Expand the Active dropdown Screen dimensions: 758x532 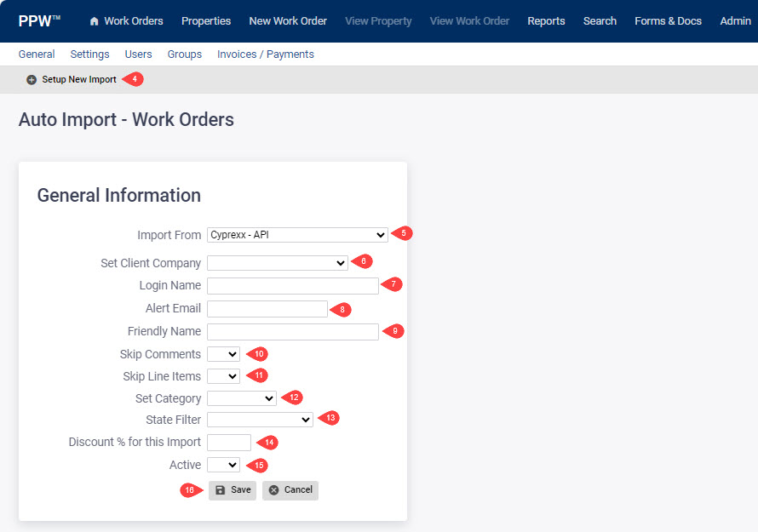coord(223,465)
